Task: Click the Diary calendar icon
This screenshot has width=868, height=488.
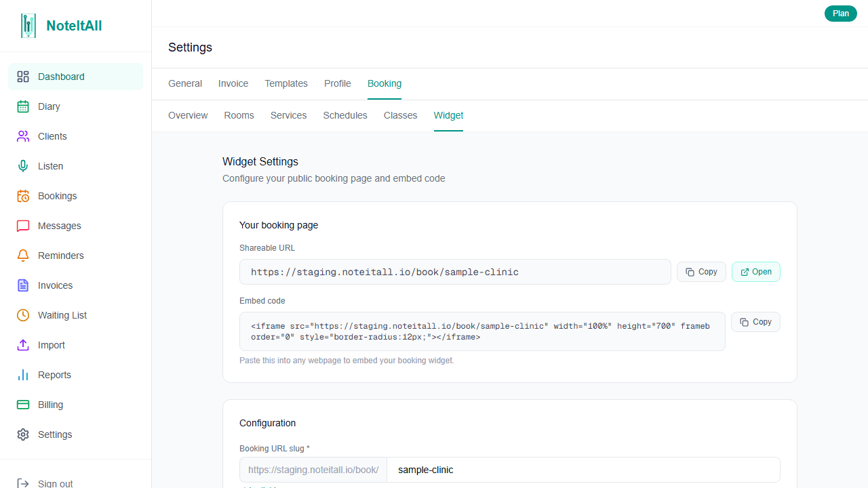Action: click(x=23, y=106)
